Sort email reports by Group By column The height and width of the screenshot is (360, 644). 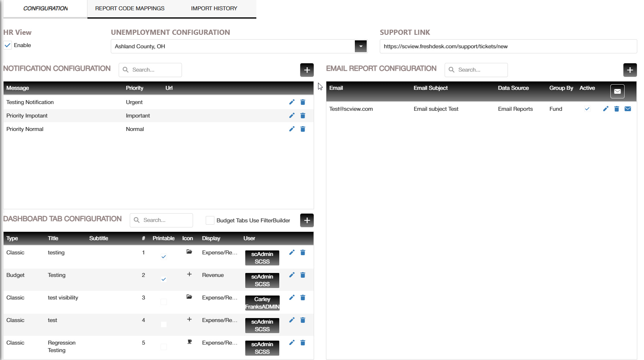click(561, 88)
